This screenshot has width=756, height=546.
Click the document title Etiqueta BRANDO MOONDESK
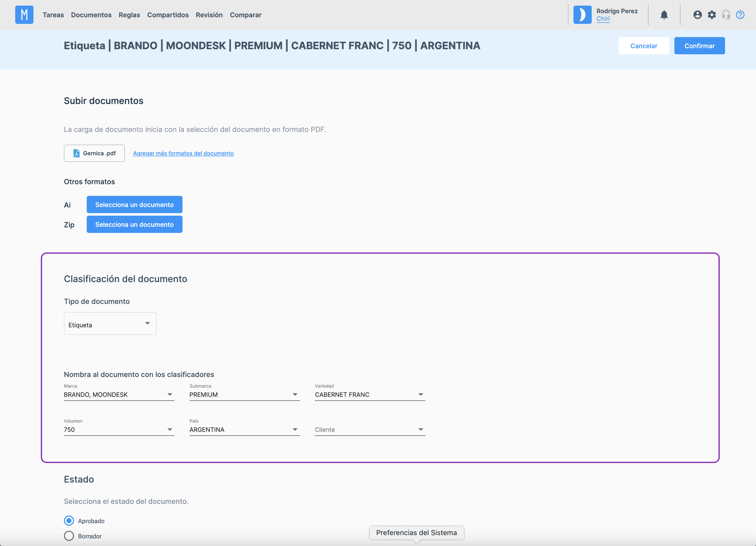pos(272,45)
